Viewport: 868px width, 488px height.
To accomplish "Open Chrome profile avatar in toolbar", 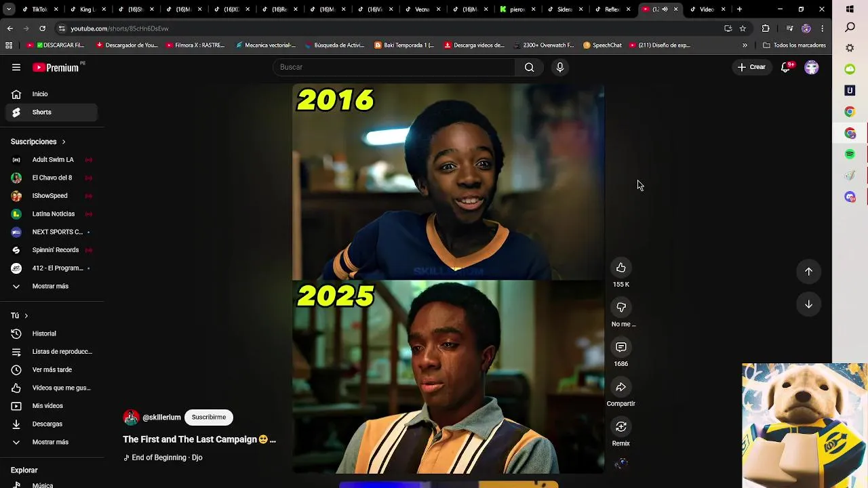I will click(806, 28).
